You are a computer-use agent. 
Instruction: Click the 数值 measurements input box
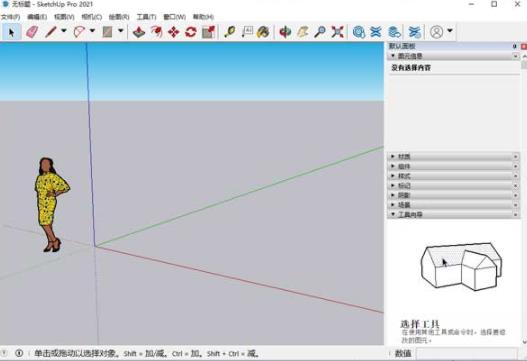point(467,353)
